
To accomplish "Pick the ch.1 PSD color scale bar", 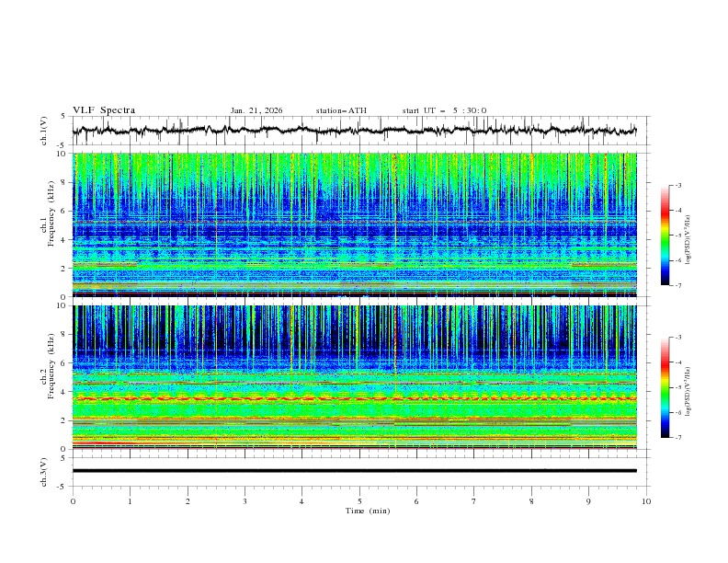I will click(x=665, y=236).
